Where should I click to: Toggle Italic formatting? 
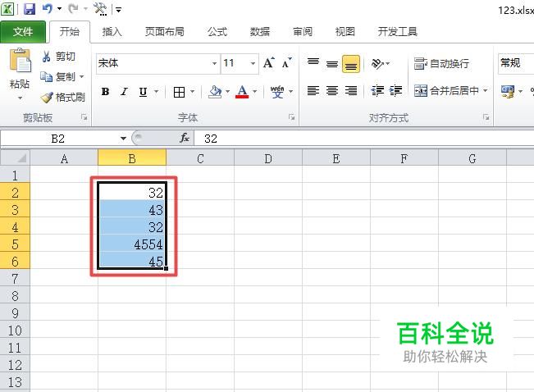click(x=125, y=92)
